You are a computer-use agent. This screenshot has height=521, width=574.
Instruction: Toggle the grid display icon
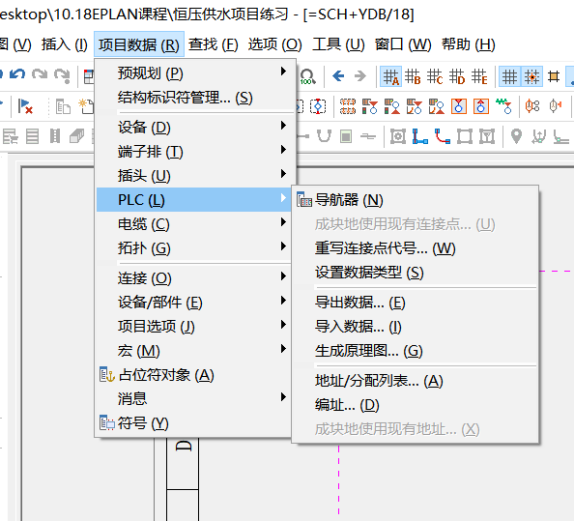[x=509, y=77]
